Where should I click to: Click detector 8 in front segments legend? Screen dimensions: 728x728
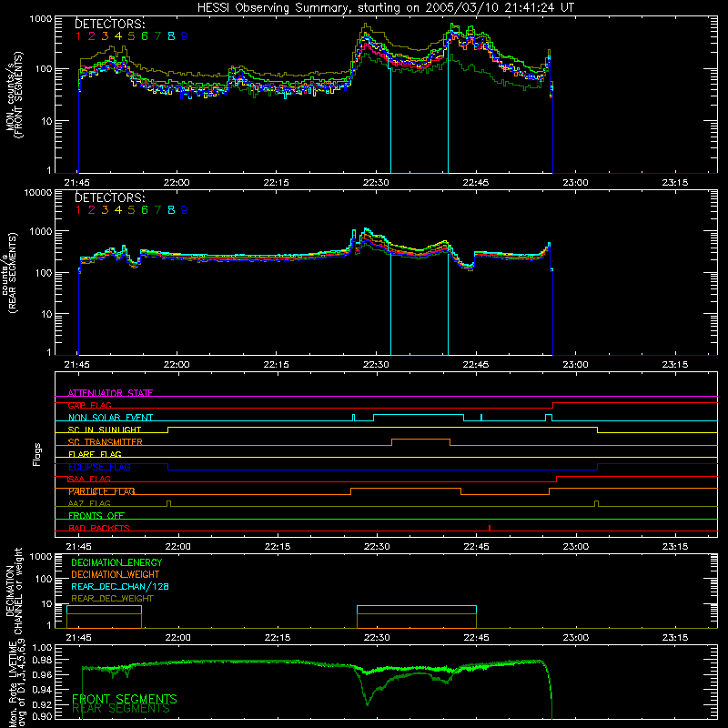coord(171,36)
